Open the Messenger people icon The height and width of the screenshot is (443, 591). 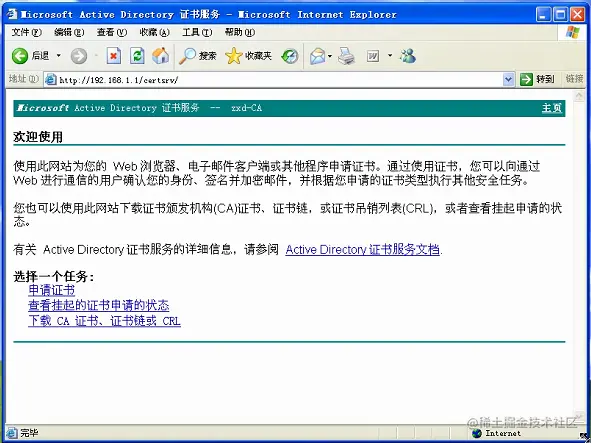pos(408,56)
